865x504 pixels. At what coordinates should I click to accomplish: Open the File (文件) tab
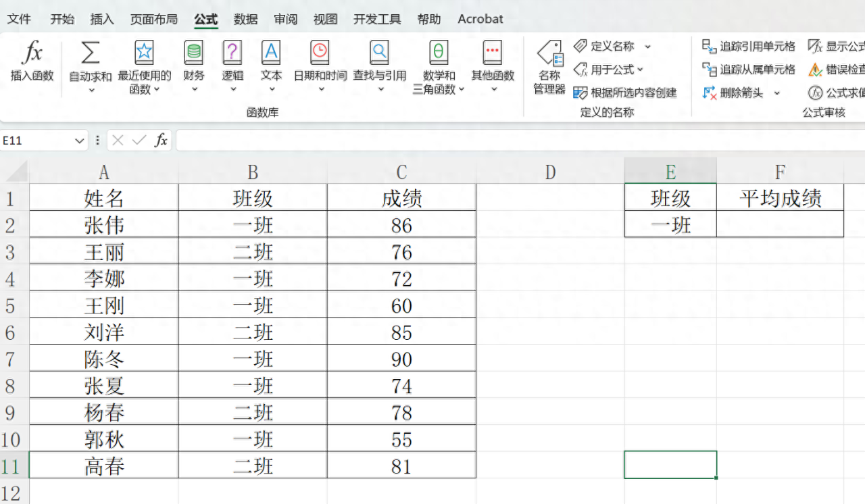(19, 19)
